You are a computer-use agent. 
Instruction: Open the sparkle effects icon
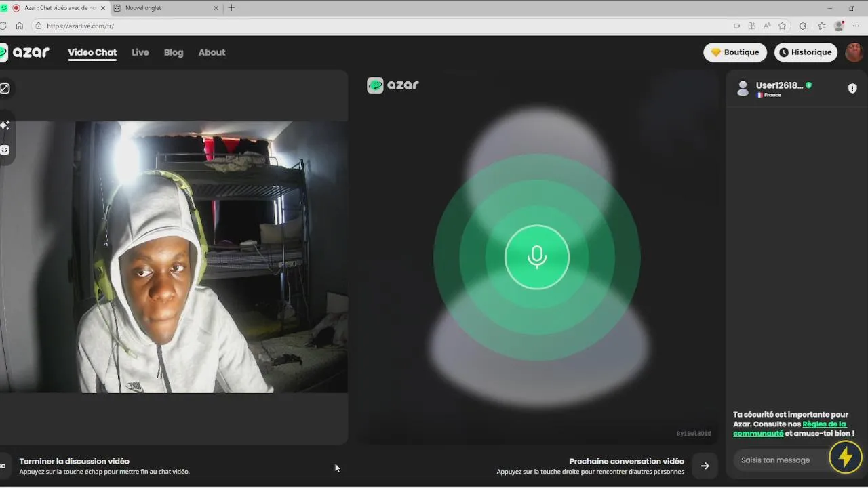click(5, 125)
